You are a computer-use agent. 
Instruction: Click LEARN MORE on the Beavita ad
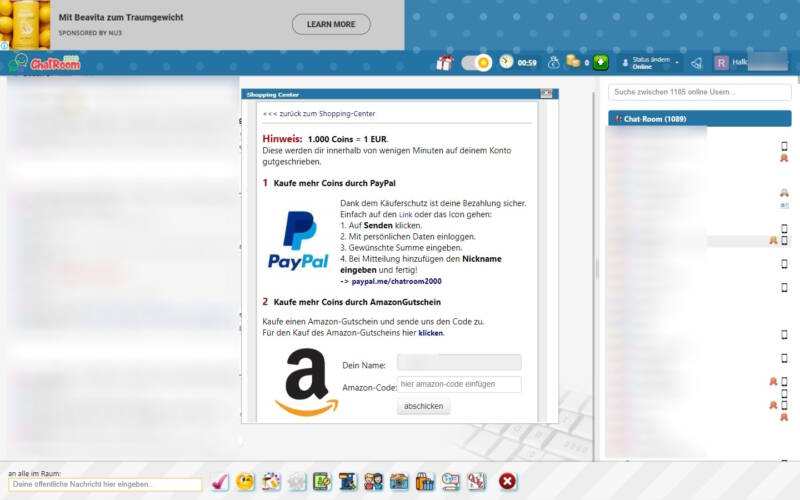point(331,24)
